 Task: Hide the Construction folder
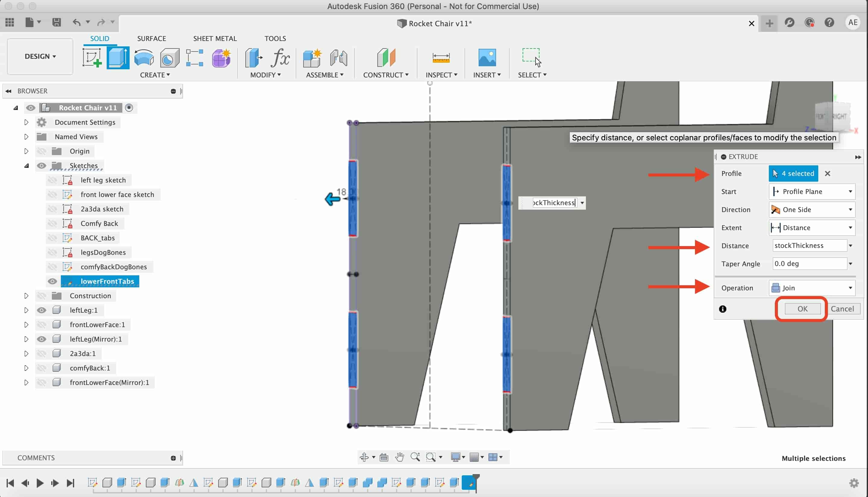(x=41, y=295)
